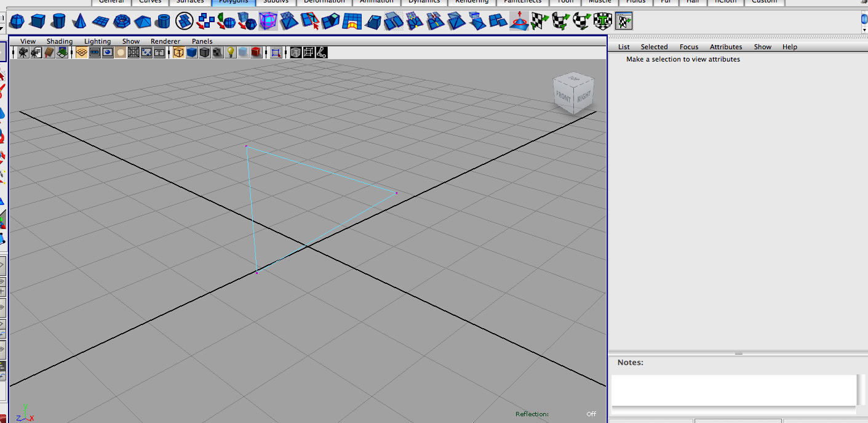Toggle the field chart grid icon
The width and height of the screenshot is (868, 423).
pyautogui.click(x=133, y=53)
